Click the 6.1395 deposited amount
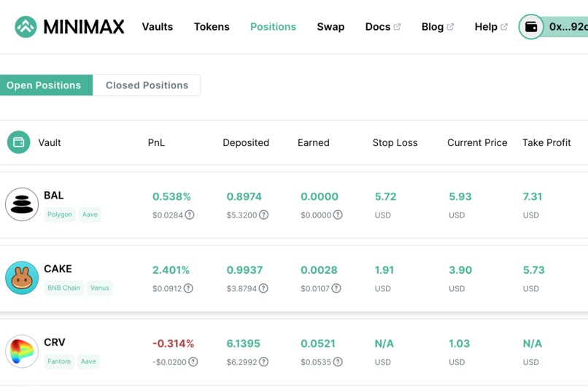588x392 pixels. [244, 344]
